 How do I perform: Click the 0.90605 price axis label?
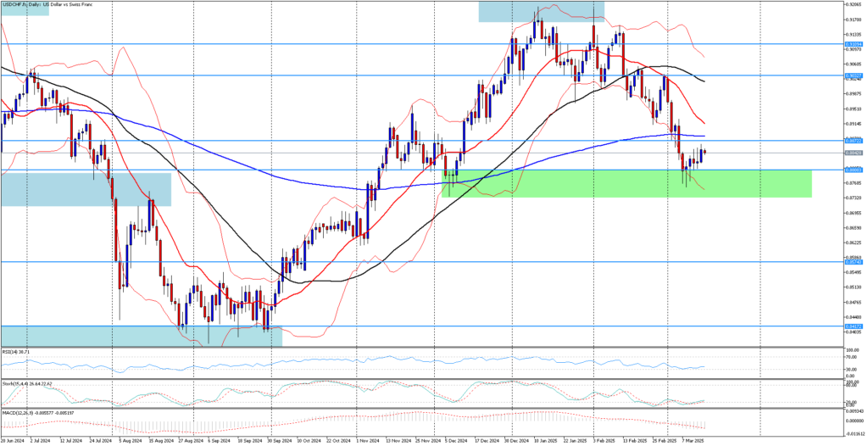pos(853,64)
